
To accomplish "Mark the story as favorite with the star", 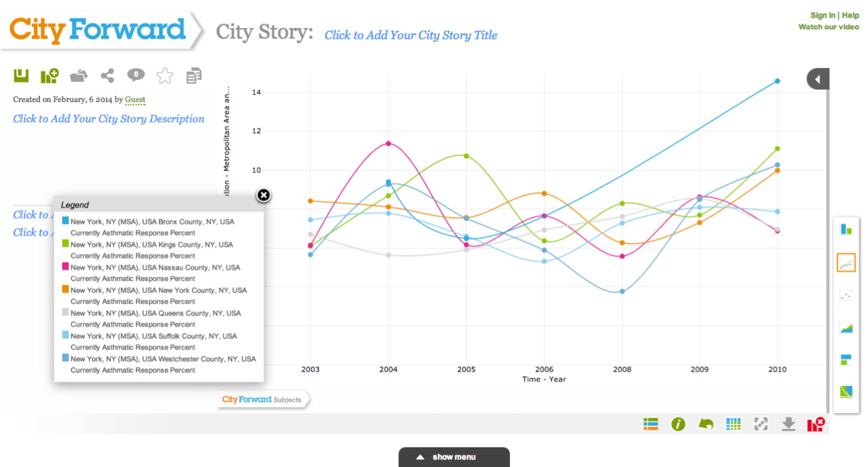I will coord(165,76).
